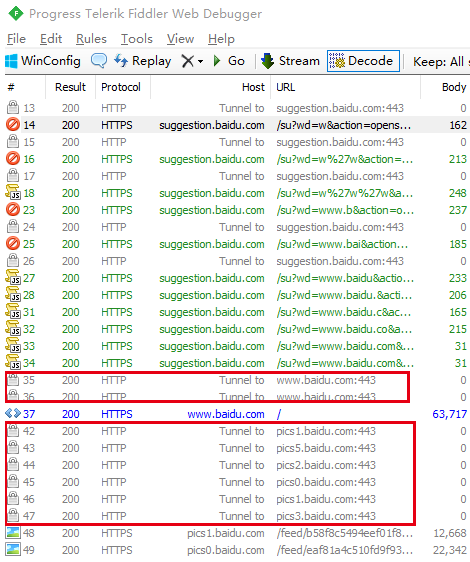Click body size 63,717 of session 37
Screen dimensions: 470x562
pyautogui.click(x=449, y=414)
